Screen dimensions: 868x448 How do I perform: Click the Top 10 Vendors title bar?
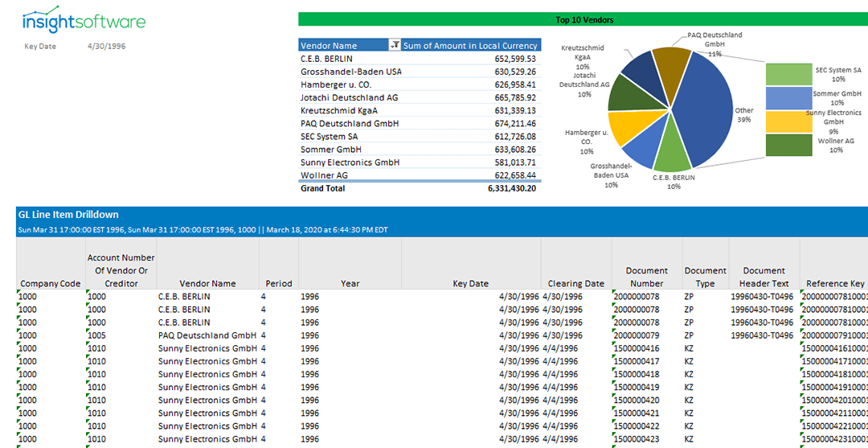[583, 20]
